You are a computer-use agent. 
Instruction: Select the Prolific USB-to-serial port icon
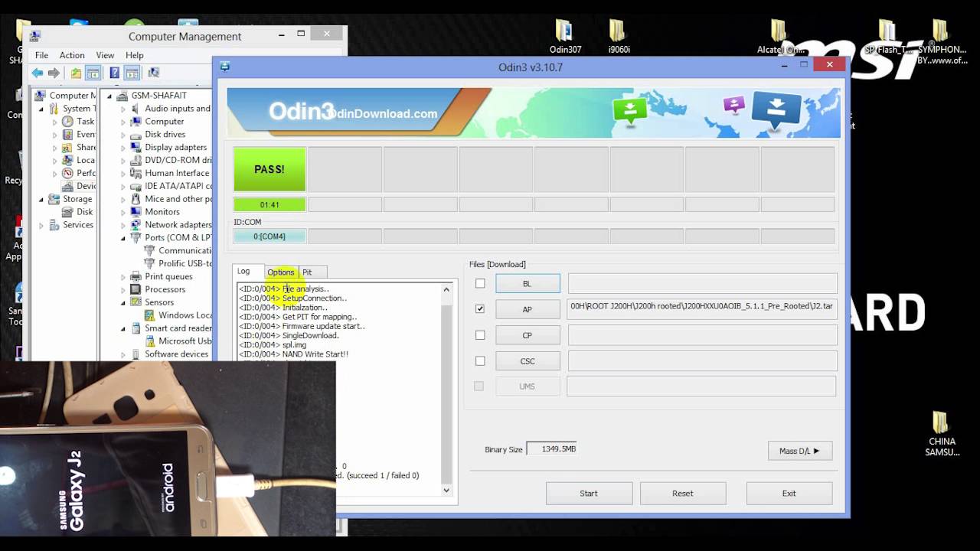click(x=149, y=263)
